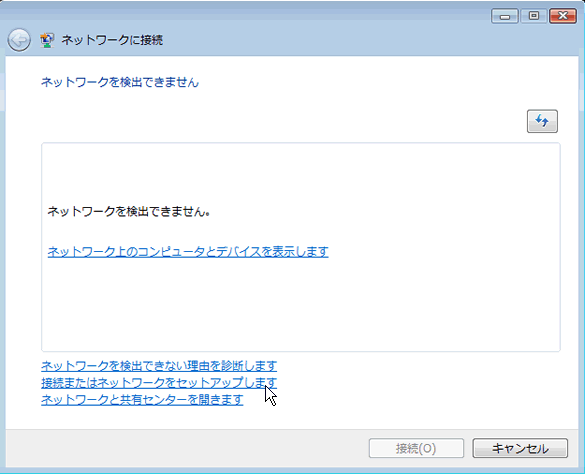Image resolution: width=585 pixels, height=474 pixels.
Task: Click the キャンセル button
Action: (x=520, y=448)
